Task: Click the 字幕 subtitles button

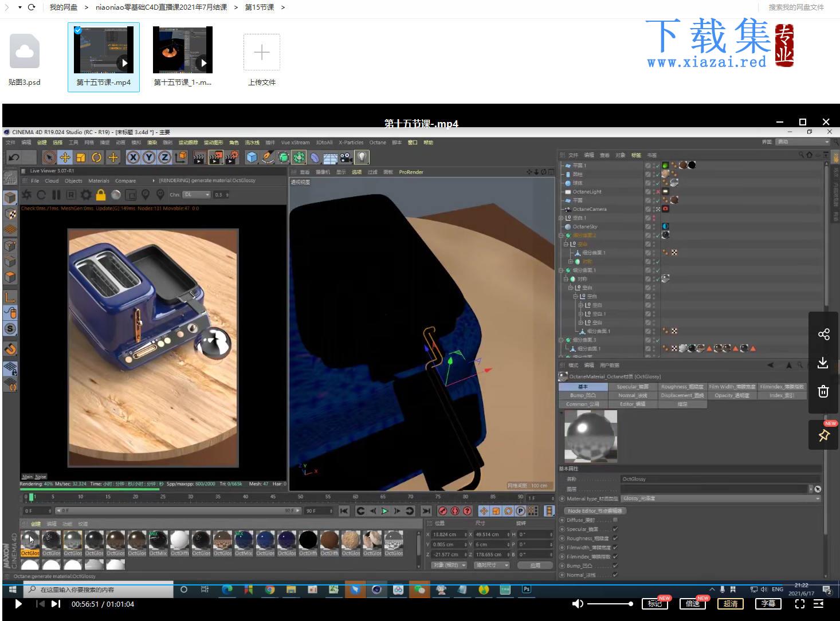Action: pos(768,604)
